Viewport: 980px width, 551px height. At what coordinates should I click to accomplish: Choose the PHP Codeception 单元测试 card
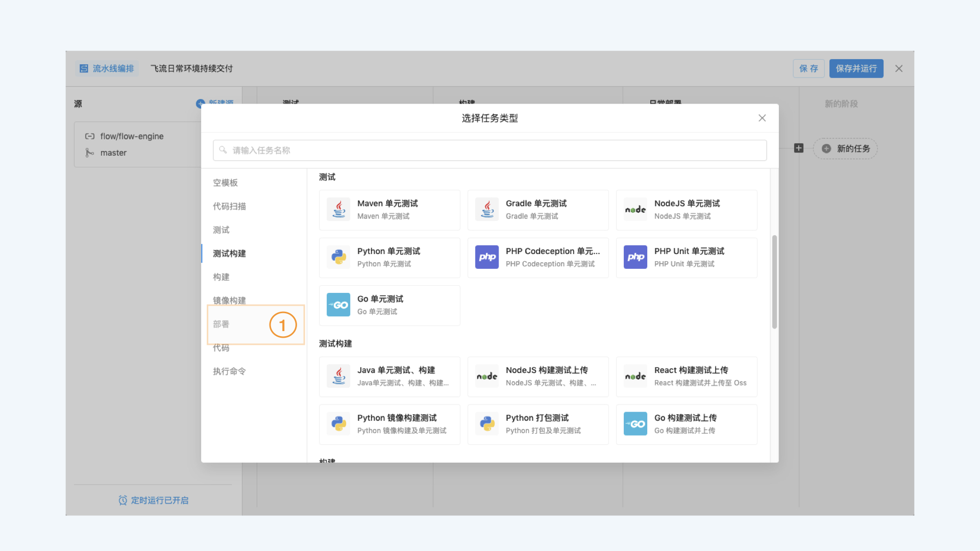538,258
